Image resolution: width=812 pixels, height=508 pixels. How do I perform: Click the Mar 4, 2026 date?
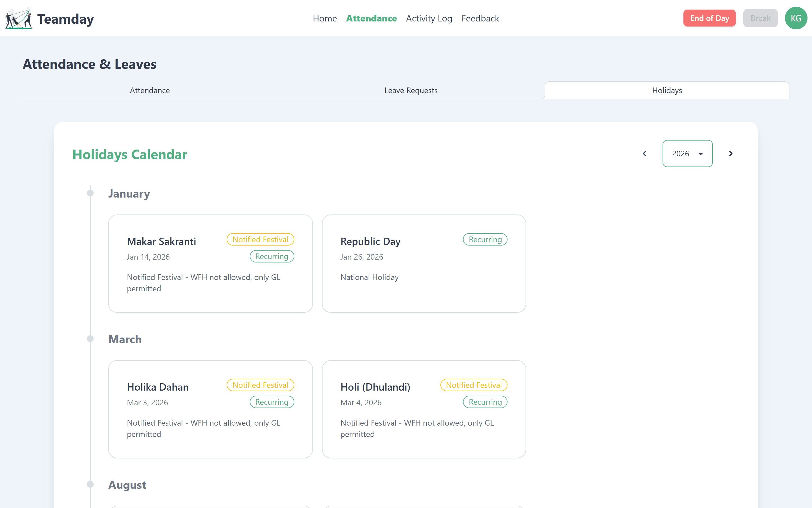point(361,402)
